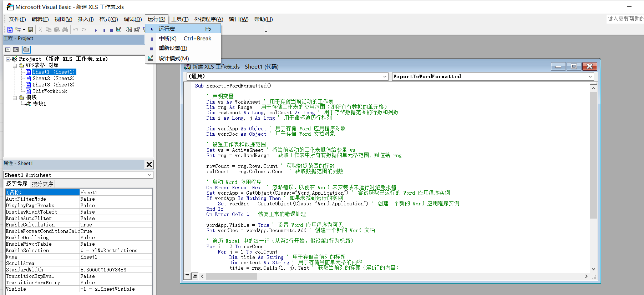Open the Insert UserForm dropdown arrow
The height and width of the screenshot is (295, 644).
24,30
